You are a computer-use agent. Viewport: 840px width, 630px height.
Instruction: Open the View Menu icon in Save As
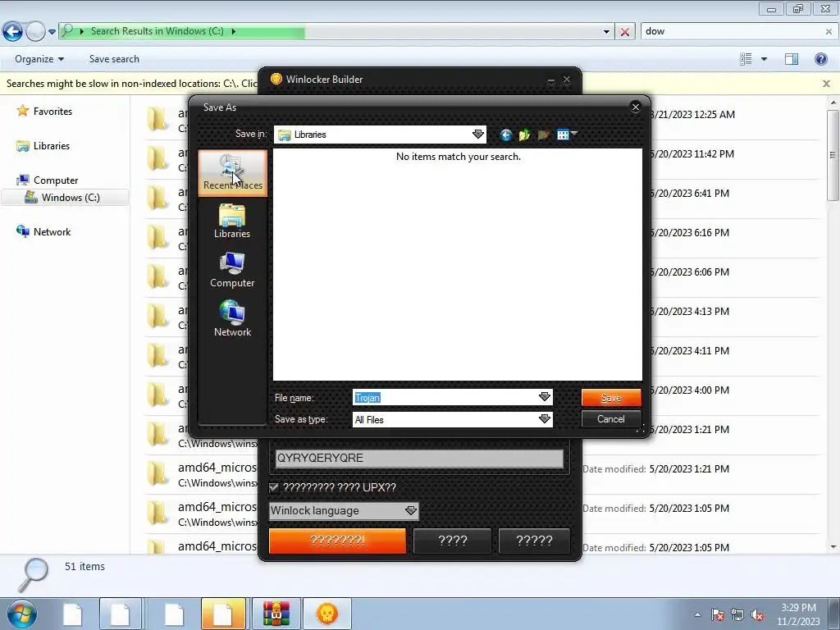tap(566, 135)
